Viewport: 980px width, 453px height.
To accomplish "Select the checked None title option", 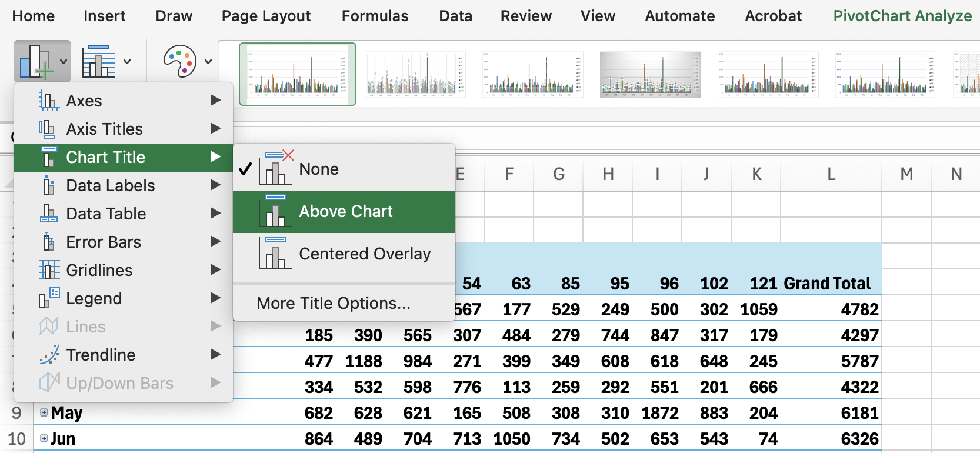I will click(344, 169).
